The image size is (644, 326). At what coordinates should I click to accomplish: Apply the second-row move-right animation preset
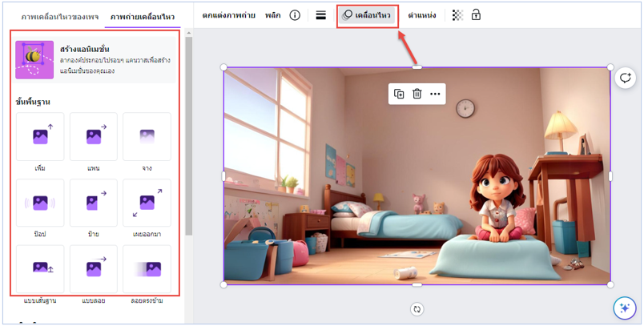[93, 203]
